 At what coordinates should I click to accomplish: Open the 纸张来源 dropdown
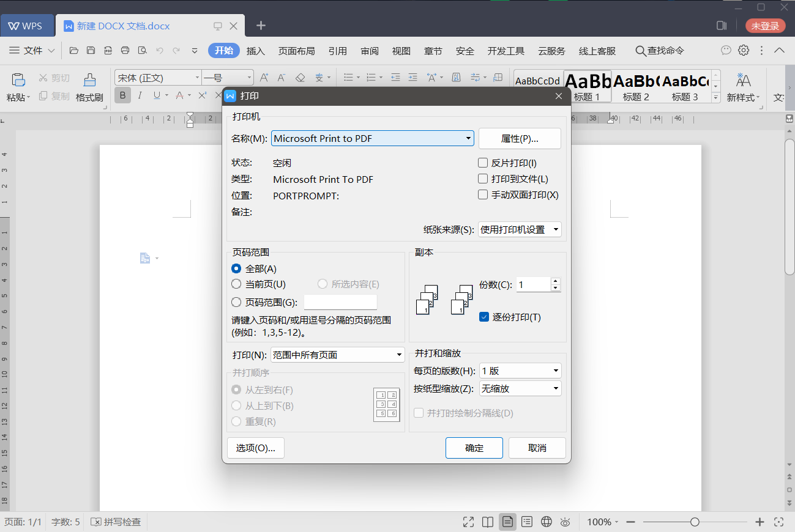click(556, 229)
